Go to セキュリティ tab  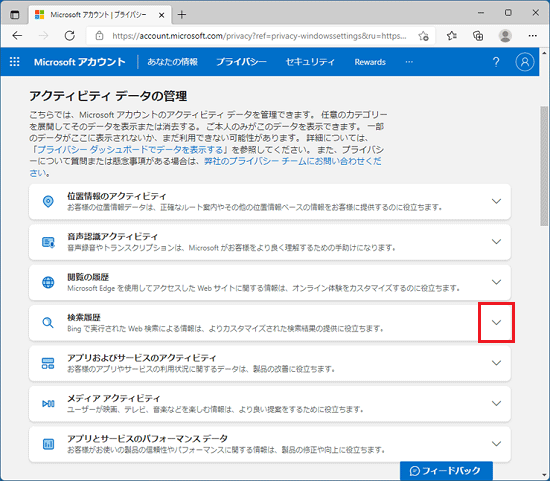(x=310, y=62)
